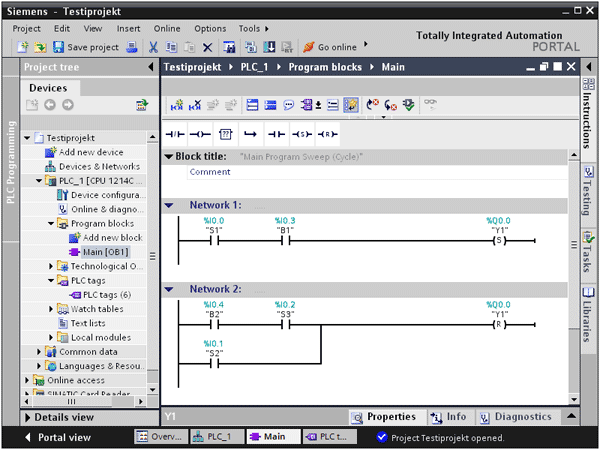600x450 pixels.
Task: Click the back arrow in Devices panel
Action: tap(50, 105)
